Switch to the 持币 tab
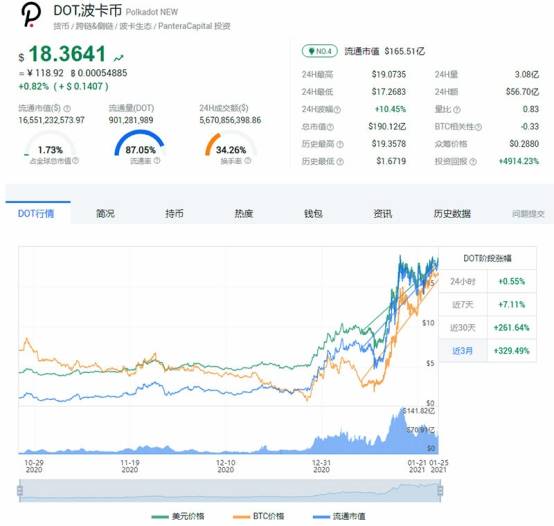 coord(175,213)
